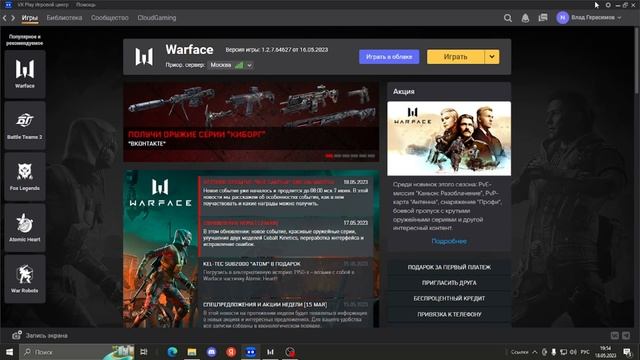Click the username Влад Герасимов
The height and width of the screenshot is (360, 640).
tap(593, 18)
